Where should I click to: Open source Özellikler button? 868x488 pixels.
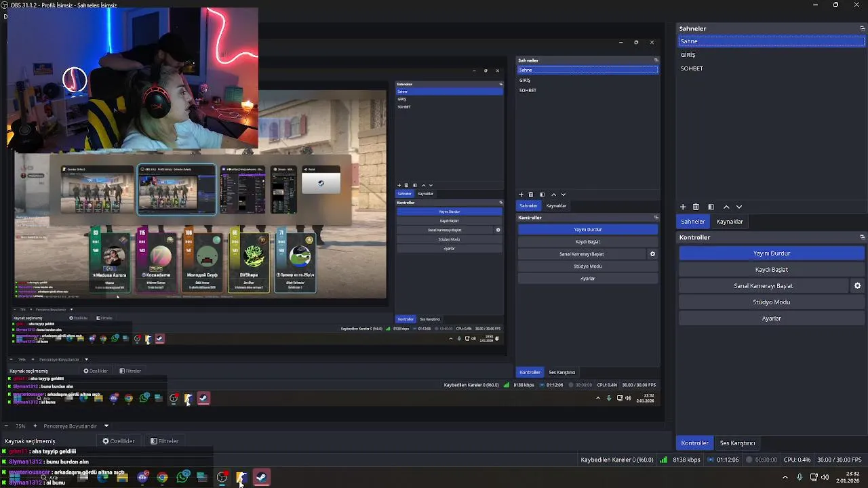click(119, 441)
